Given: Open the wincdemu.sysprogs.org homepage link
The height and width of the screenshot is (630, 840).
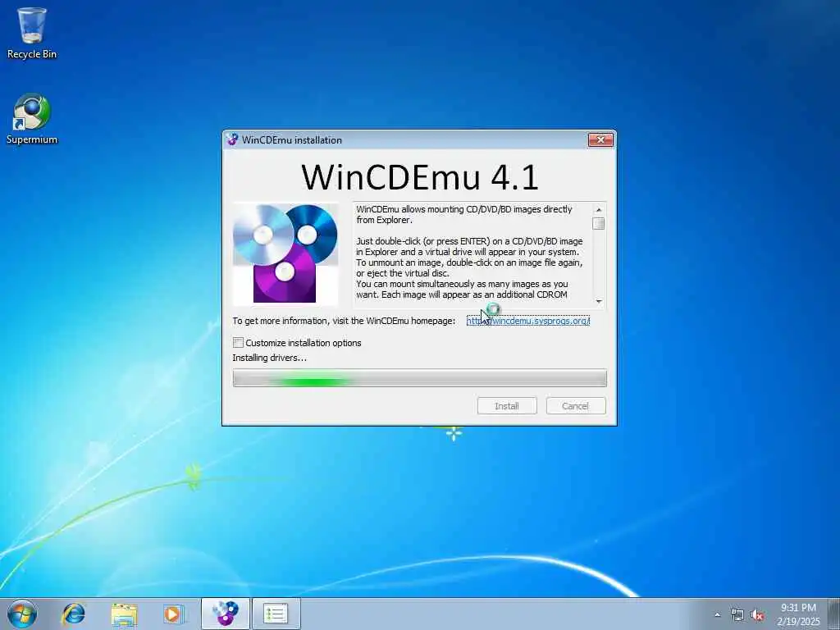Looking at the screenshot, I should (528, 321).
